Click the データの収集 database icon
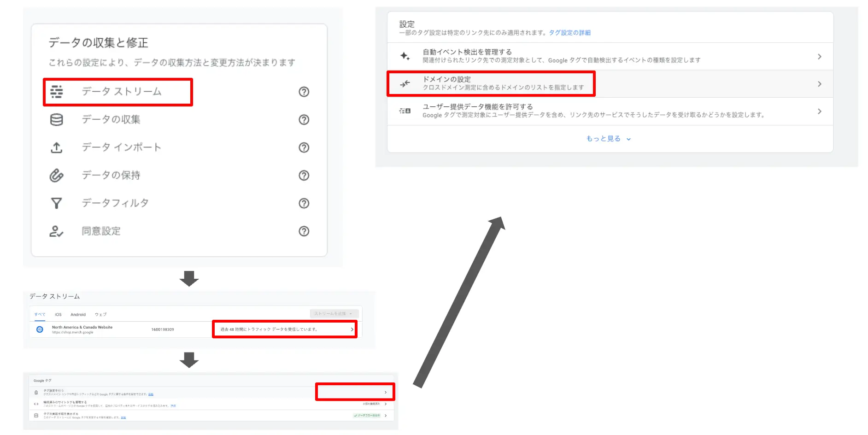This screenshot has height=435, width=868. click(x=57, y=120)
